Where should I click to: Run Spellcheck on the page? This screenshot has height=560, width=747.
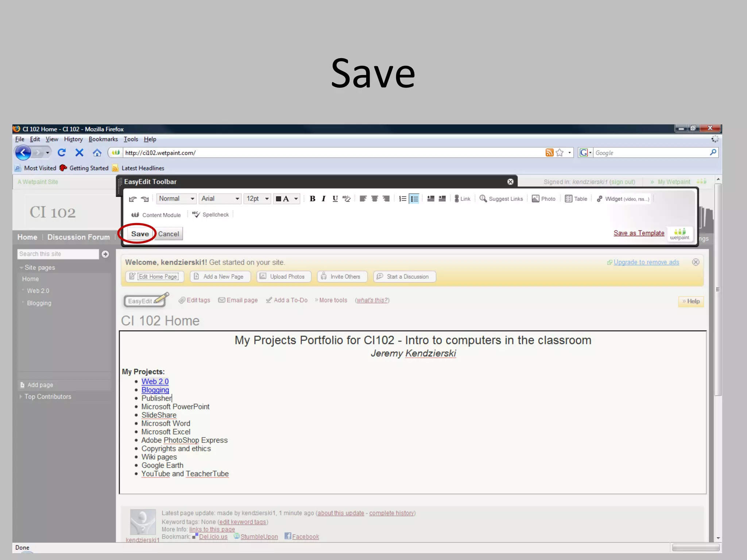point(210,215)
